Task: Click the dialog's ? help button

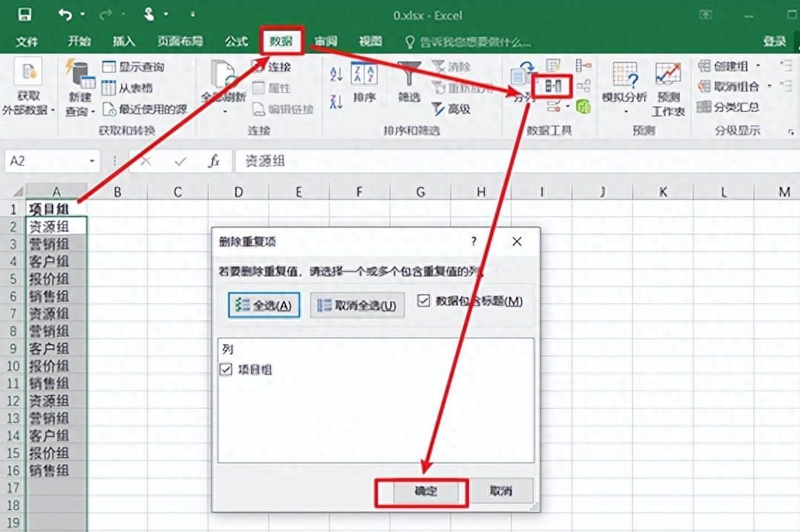Action: tap(473, 241)
